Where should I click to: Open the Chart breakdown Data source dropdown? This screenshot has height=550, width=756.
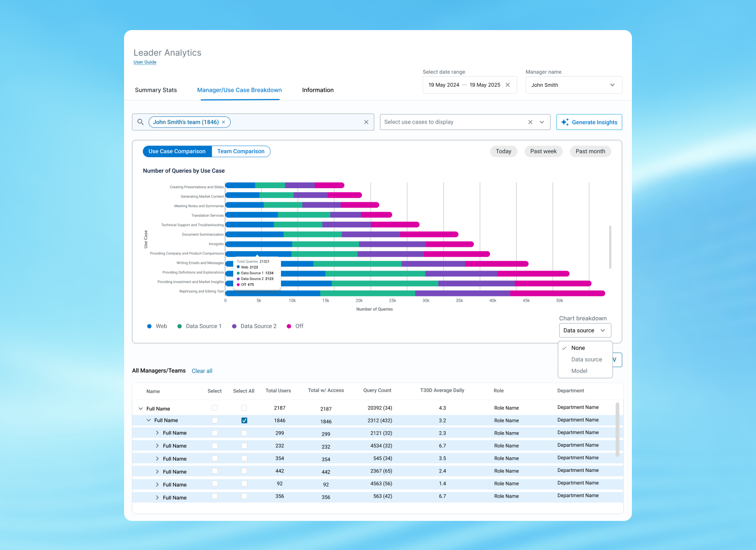585,330
